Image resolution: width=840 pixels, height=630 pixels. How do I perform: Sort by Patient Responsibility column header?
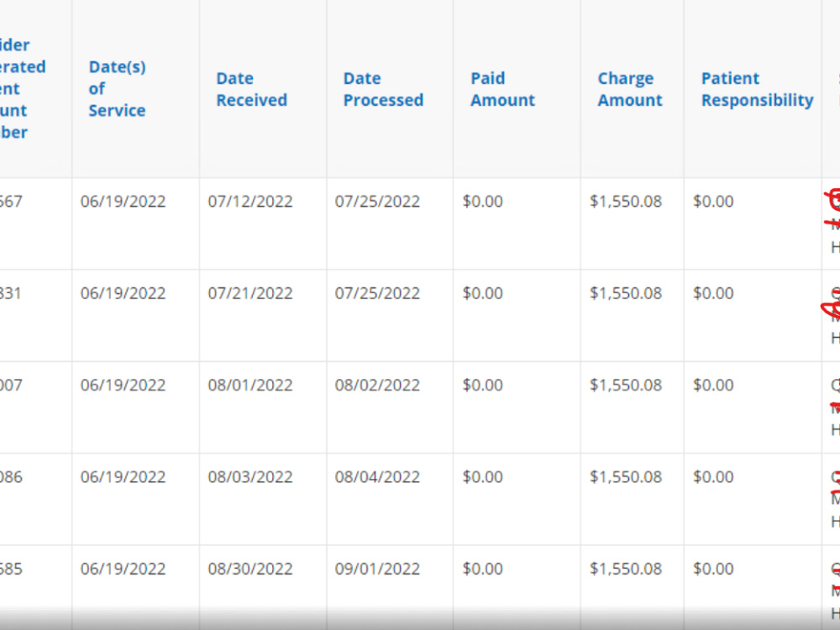tap(757, 89)
